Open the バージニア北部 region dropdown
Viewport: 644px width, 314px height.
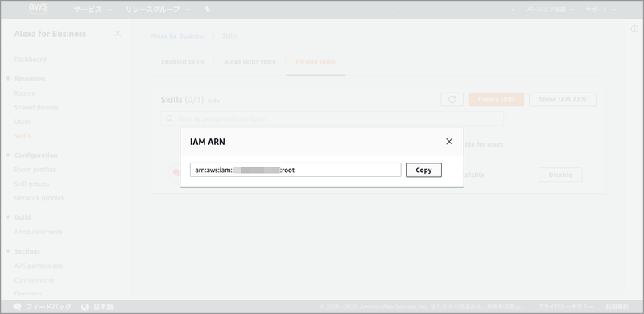[x=550, y=10]
